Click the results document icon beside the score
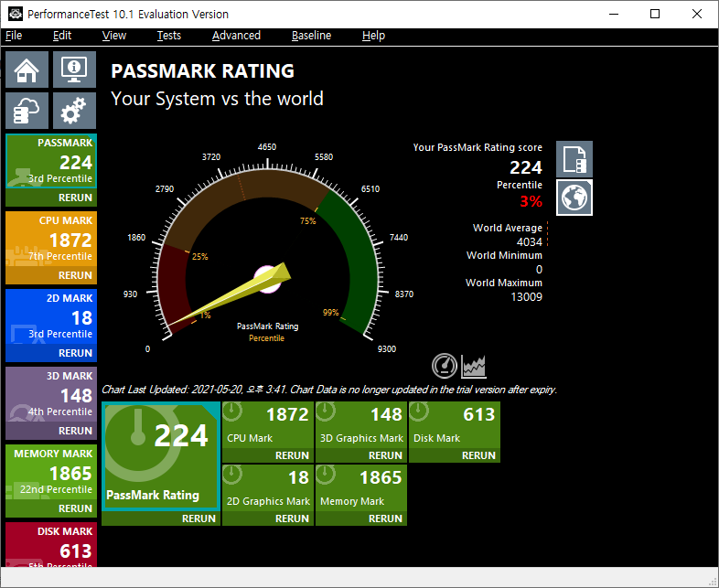719x588 pixels. pos(574,159)
